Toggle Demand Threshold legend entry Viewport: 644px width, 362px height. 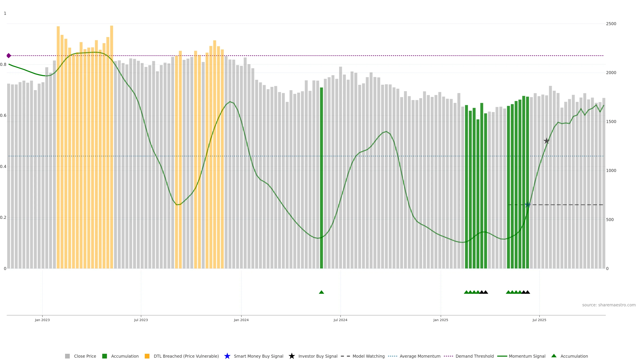pos(474,356)
